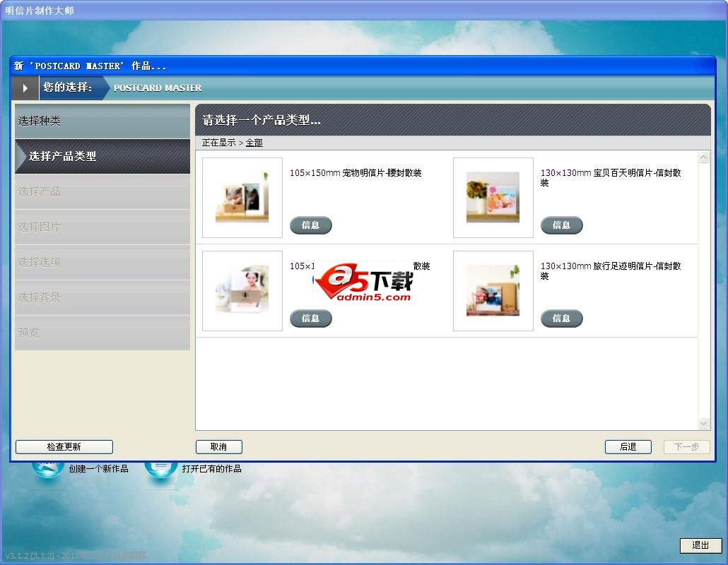Select the bridal portrait postcard thumbnail
This screenshot has width=728, height=565.
242,291
